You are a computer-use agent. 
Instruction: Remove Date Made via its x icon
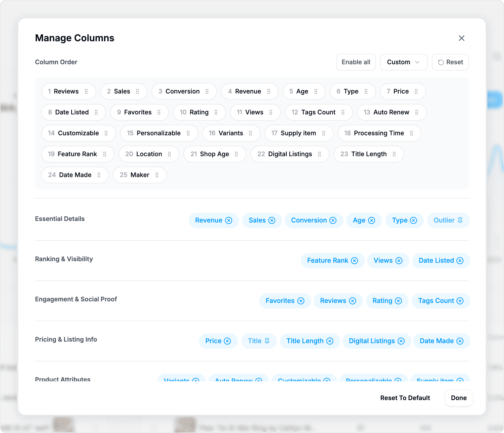[460, 341]
